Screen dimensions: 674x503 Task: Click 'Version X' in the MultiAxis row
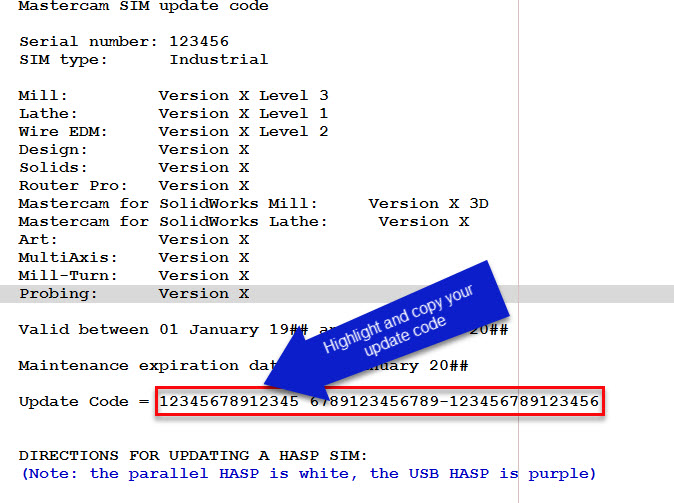[x=204, y=258]
